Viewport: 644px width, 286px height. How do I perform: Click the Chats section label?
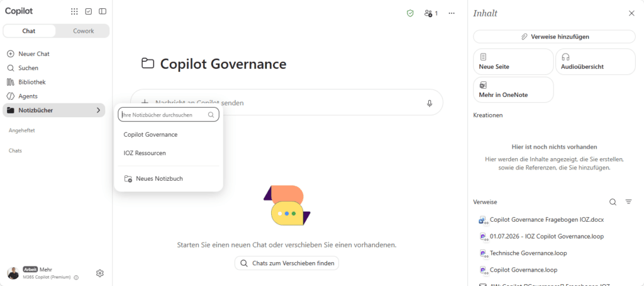tap(15, 151)
